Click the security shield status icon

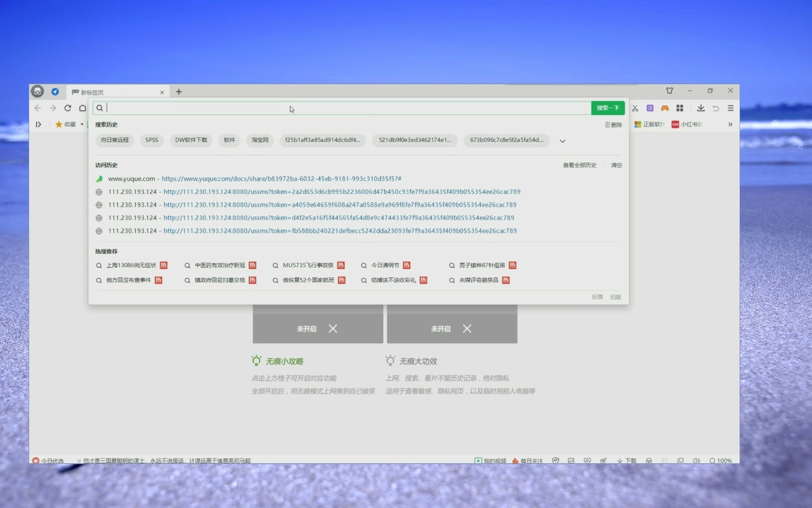pos(555,461)
